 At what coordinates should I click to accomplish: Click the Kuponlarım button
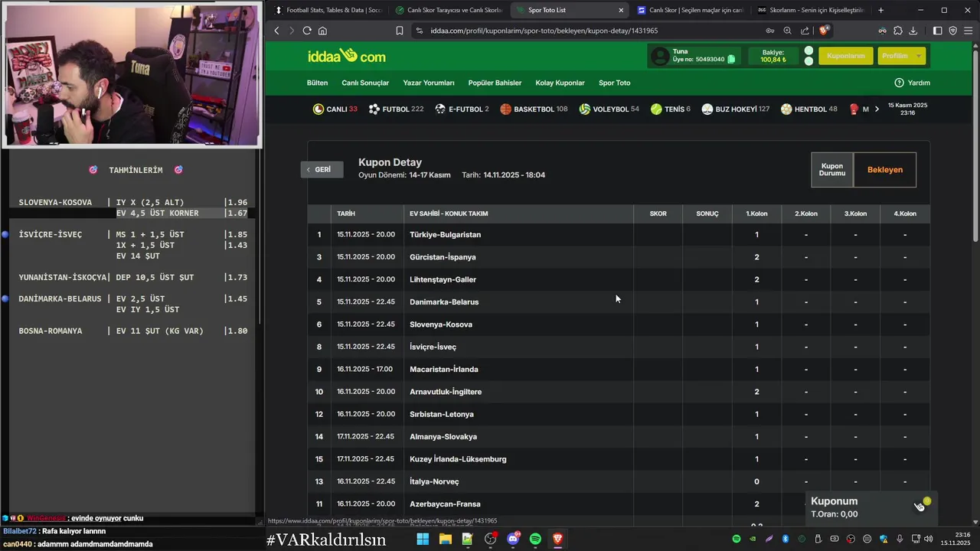[846, 56]
